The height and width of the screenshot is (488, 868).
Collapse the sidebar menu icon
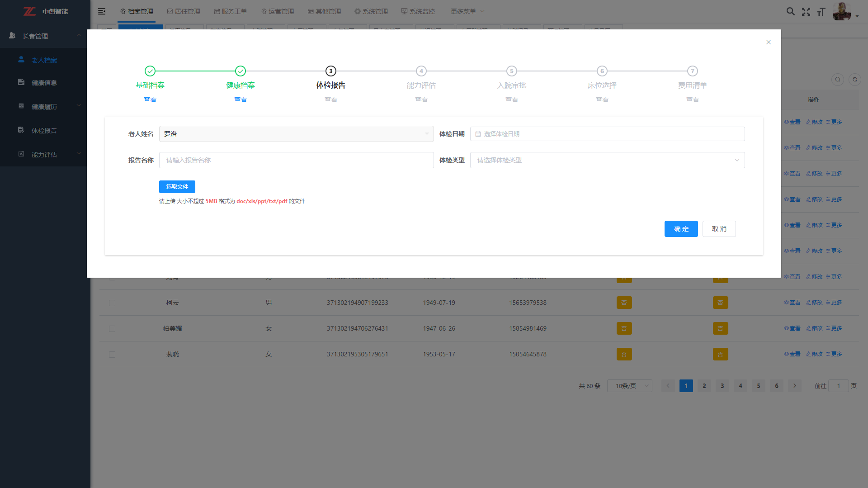102,11
